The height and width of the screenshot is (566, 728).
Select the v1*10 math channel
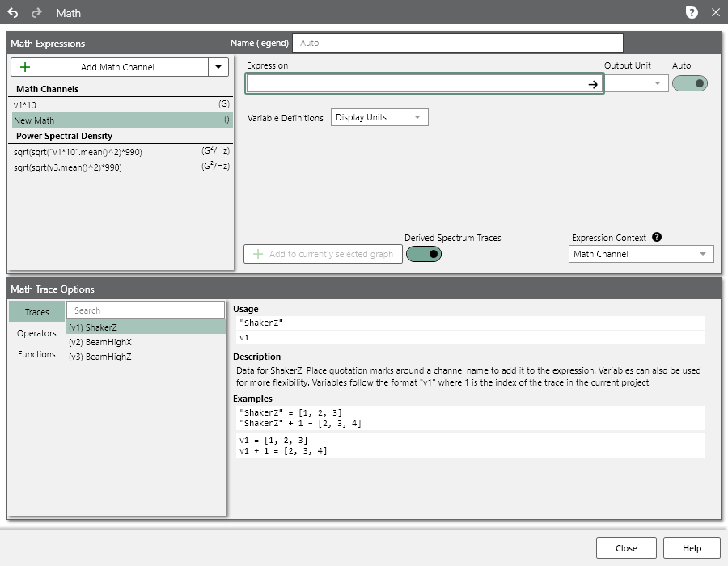coord(121,105)
